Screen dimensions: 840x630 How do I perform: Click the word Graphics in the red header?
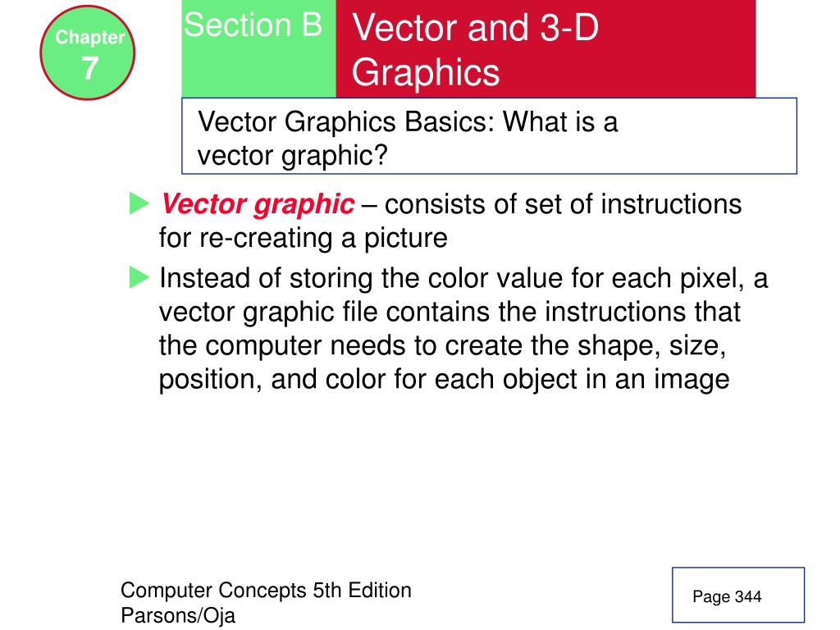(x=426, y=73)
